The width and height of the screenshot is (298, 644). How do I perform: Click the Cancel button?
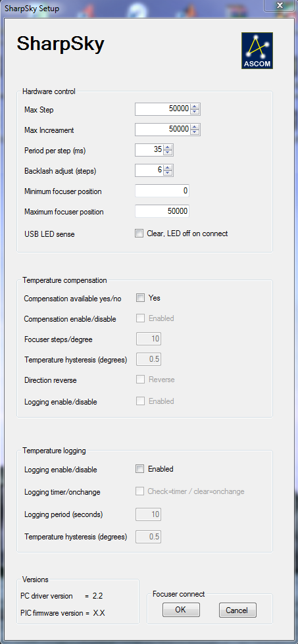237,610
